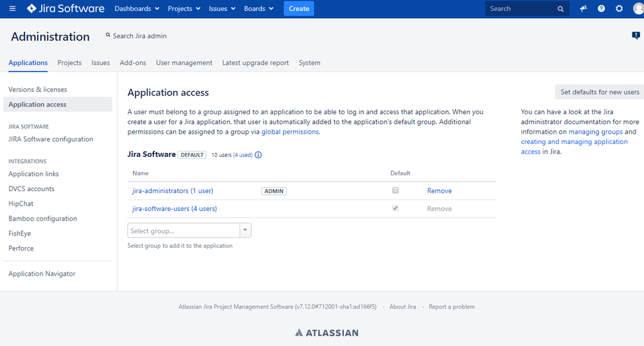Viewport: 644px width, 346px height.
Task: Toggle default checkbox for jira-software-users
Action: [395, 209]
